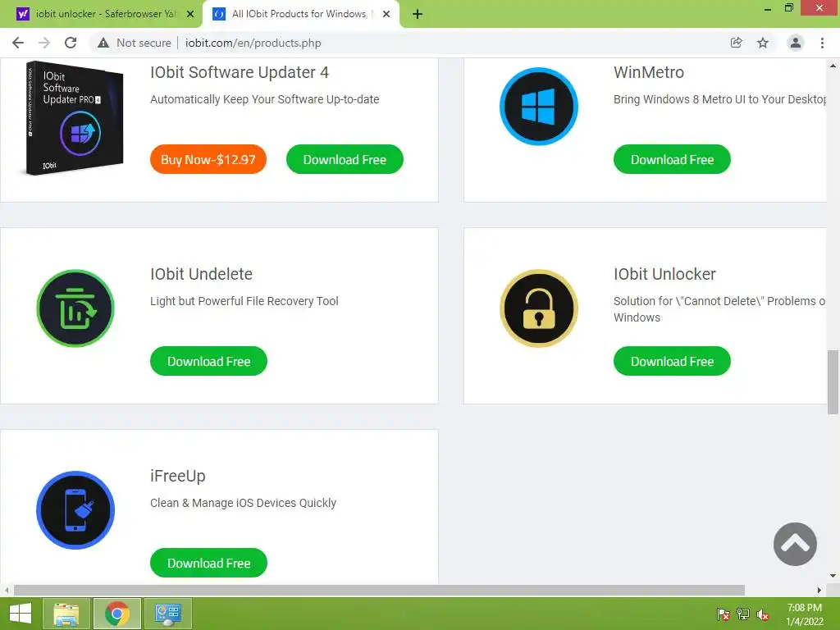Share this page via the share icon
The image size is (840, 630).
pyautogui.click(x=737, y=43)
